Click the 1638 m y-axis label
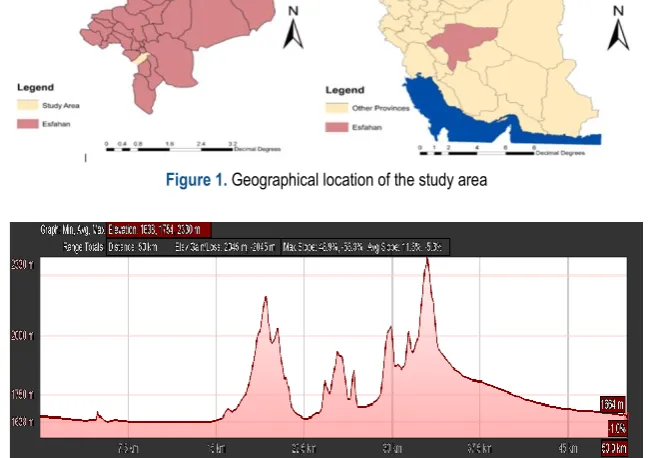The height and width of the screenshot is (458, 649). pyautogui.click(x=22, y=422)
